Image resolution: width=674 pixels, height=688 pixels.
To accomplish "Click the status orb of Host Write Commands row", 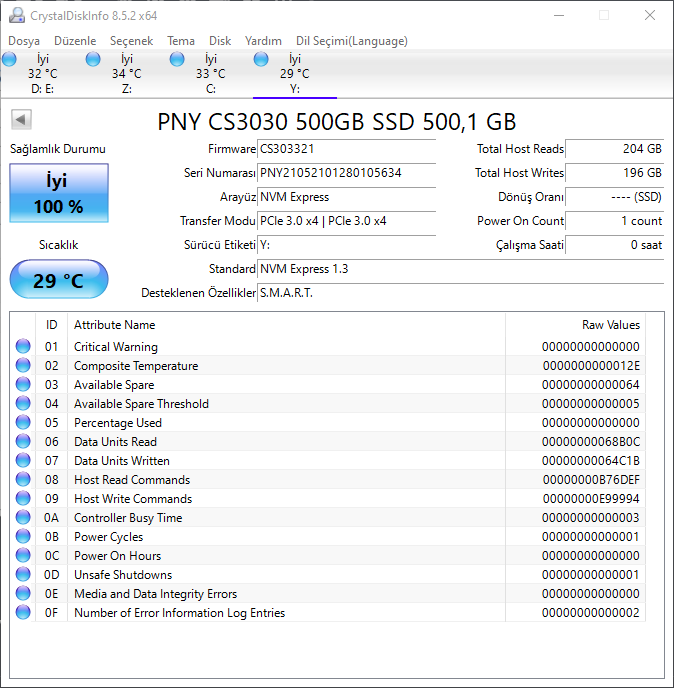I will coord(23,498).
